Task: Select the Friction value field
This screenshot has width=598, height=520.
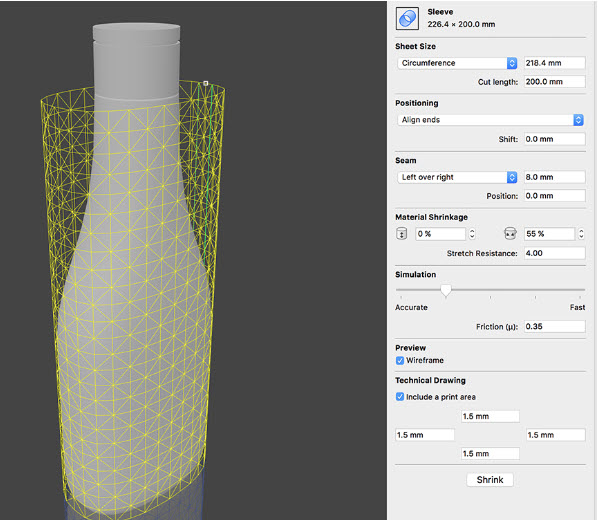Action: (555, 326)
